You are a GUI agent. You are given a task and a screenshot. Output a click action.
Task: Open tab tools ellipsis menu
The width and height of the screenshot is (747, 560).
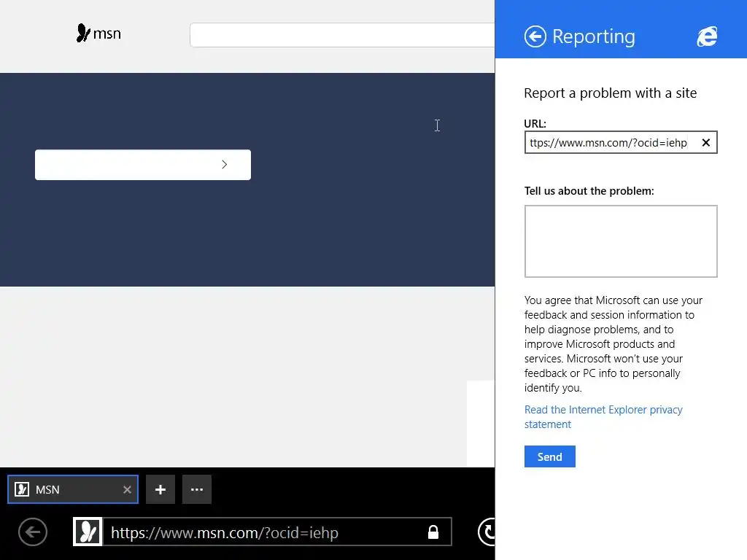tap(197, 489)
